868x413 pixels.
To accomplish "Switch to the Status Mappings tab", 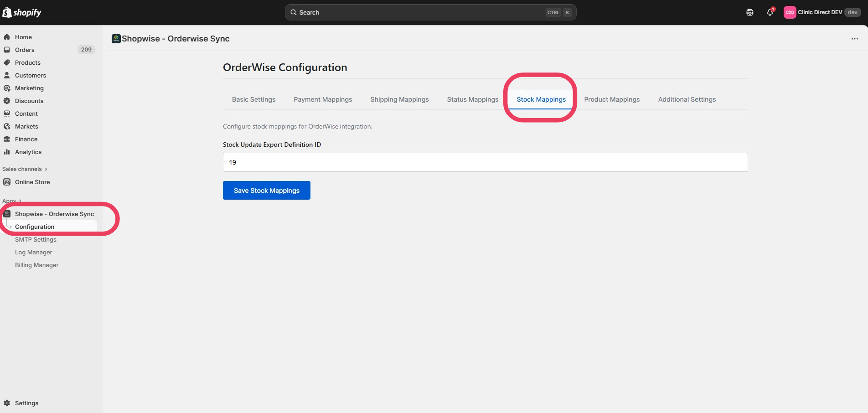I will (x=472, y=99).
